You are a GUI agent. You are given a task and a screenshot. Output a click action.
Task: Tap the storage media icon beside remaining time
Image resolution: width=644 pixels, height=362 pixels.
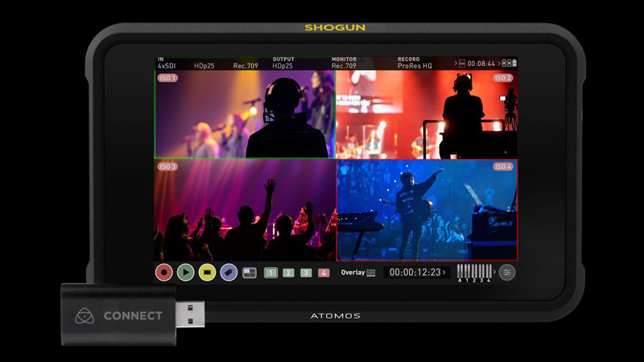click(461, 64)
